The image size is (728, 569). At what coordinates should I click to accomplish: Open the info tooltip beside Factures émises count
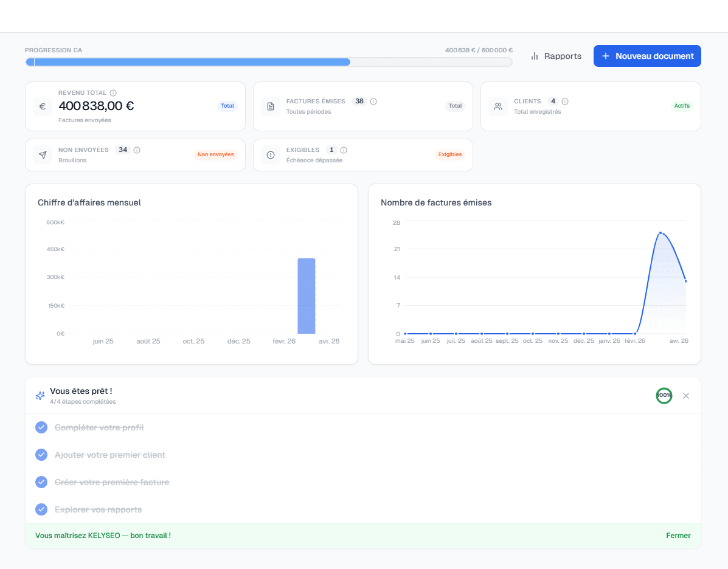tap(372, 102)
